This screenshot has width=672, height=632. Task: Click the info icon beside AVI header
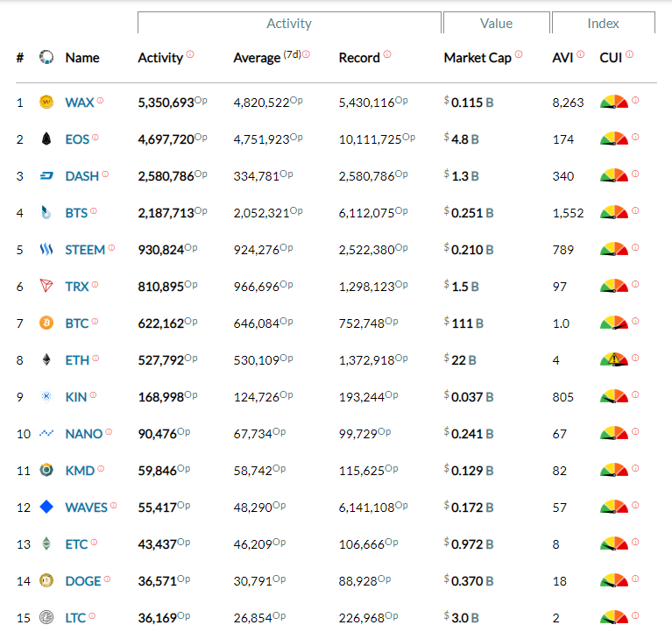[x=580, y=54]
